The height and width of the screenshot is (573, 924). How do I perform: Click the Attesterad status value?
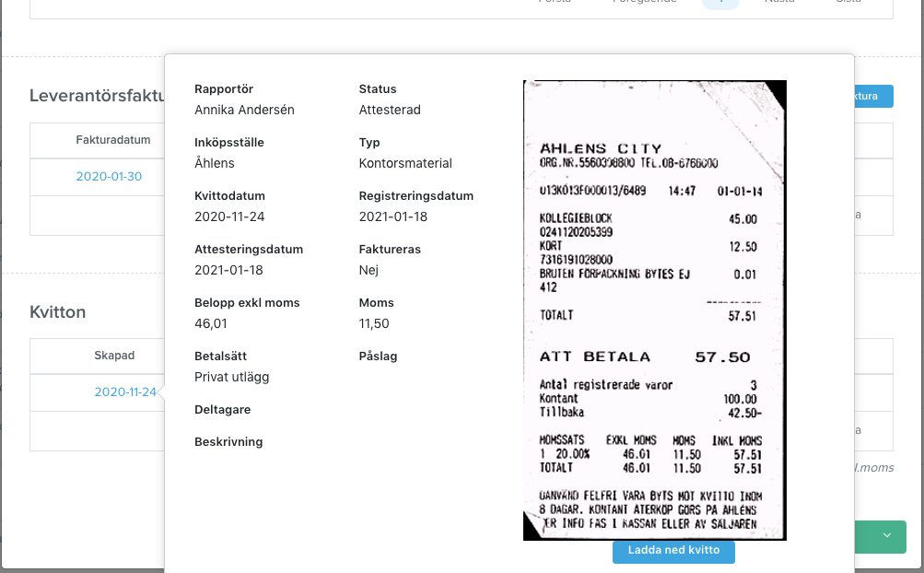[x=390, y=111]
